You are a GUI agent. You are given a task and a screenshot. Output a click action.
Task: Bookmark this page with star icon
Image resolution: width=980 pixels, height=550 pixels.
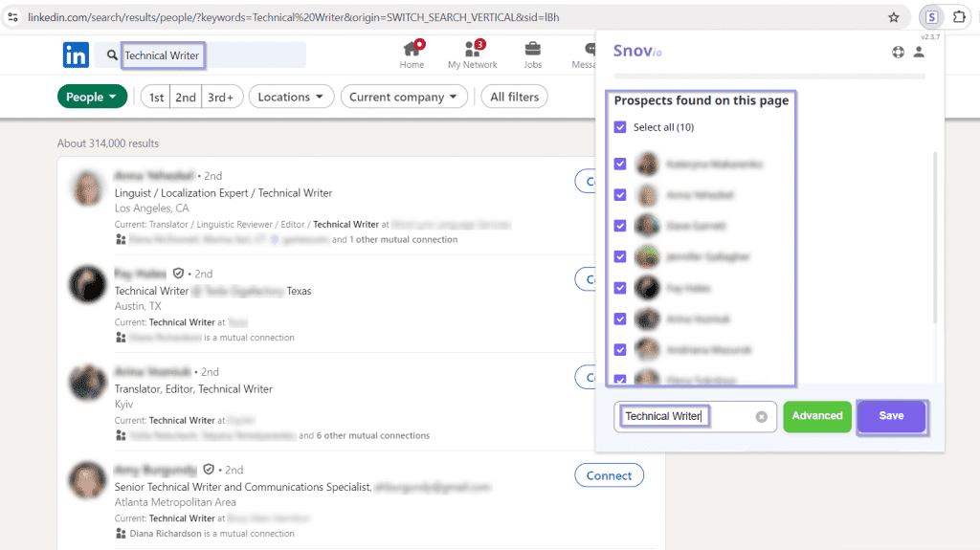894,17
